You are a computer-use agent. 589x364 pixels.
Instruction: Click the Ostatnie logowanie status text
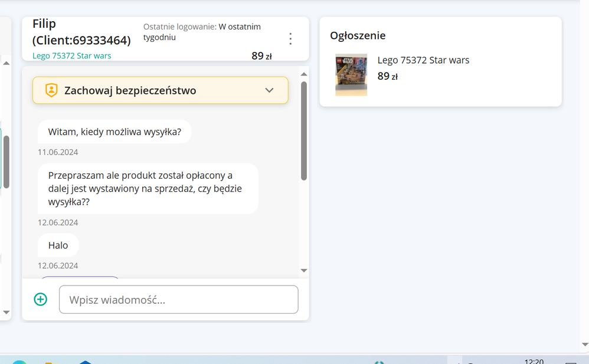(202, 32)
